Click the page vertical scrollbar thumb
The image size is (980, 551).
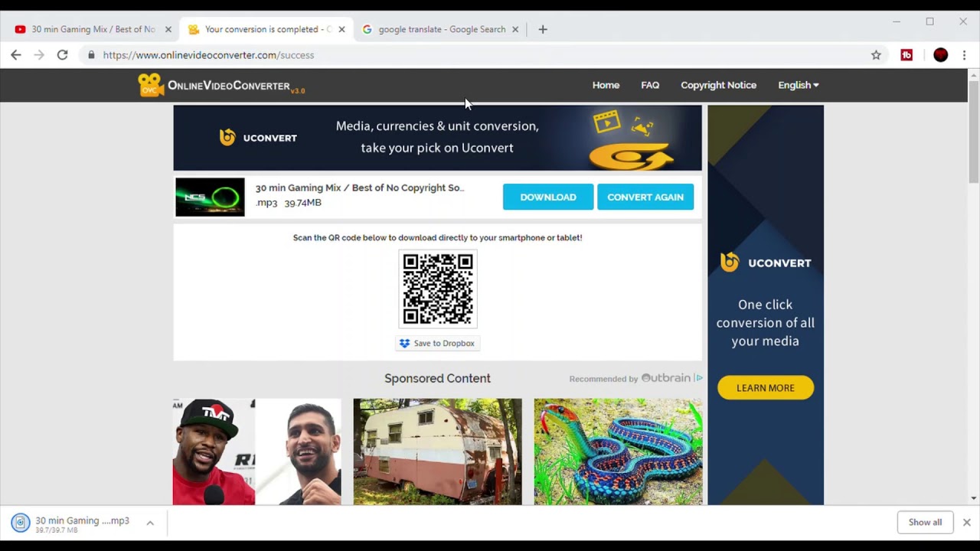[974, 132]
